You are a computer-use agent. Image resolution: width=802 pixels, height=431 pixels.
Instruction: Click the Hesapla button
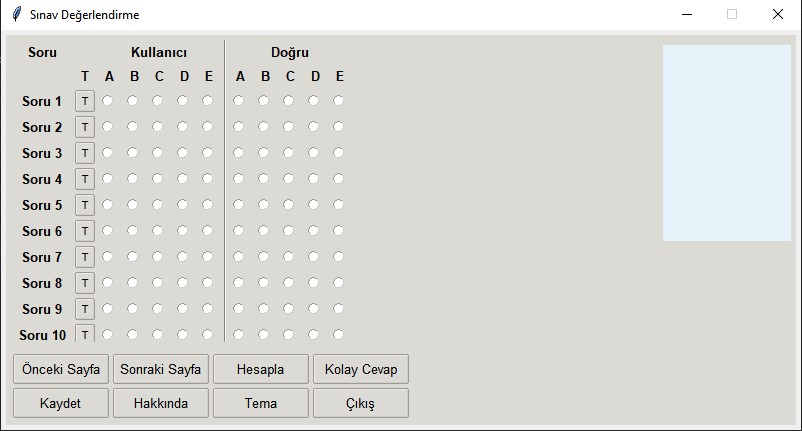coord(260,369)
